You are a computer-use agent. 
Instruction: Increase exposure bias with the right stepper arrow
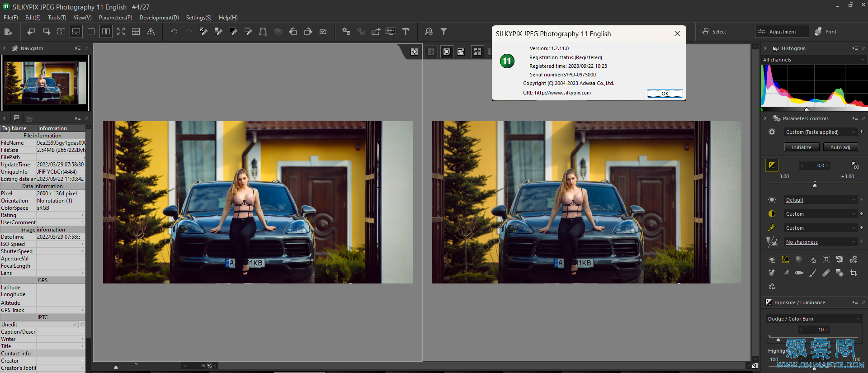[827, 165]
